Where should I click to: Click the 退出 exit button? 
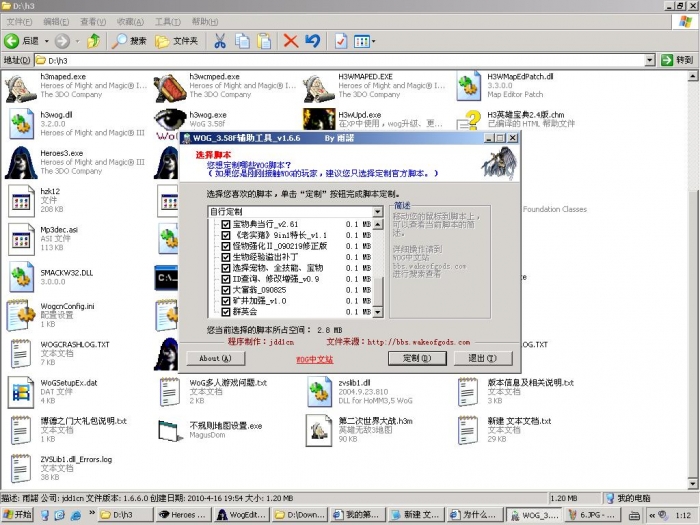coord(483,358)
